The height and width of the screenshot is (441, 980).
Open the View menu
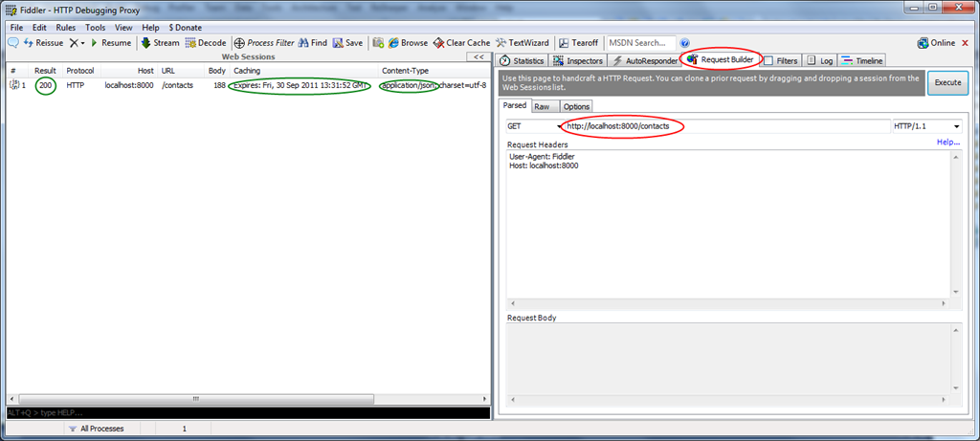pos(123,28)
